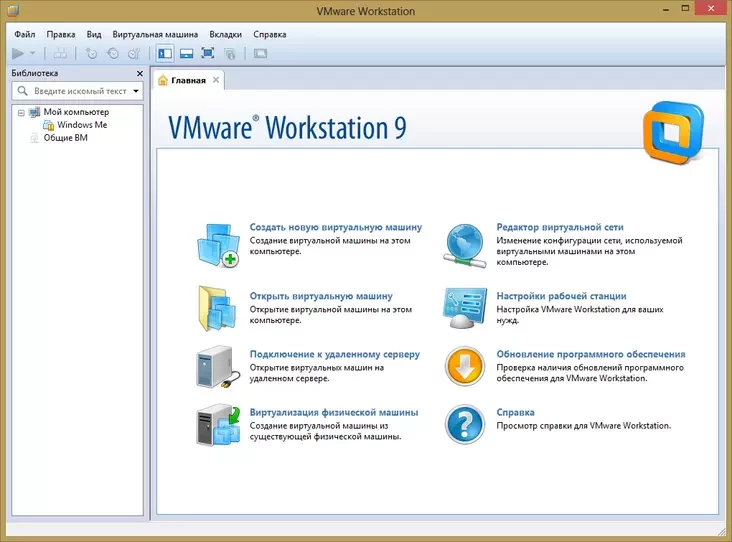This screenshot has height=542, width=732.
Task: Collapse the Мой компьютер tree node
Action: coord(21,112)
